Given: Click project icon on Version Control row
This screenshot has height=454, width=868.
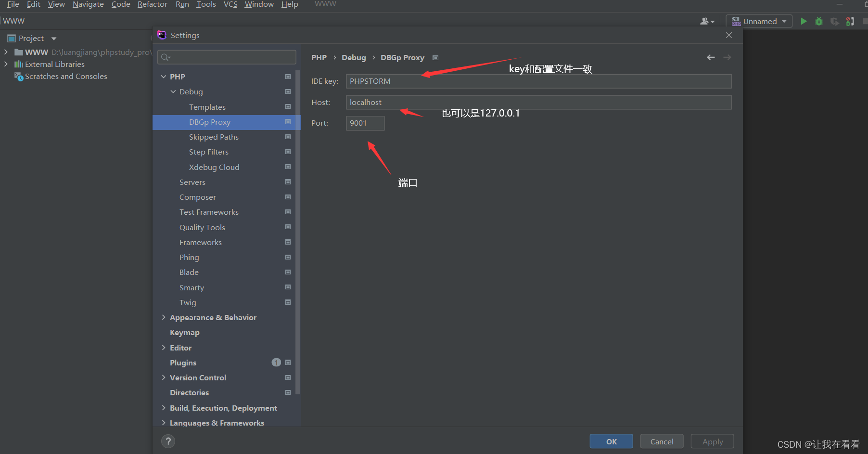Looking at the screenshot, I should click(x=288, y=377).
